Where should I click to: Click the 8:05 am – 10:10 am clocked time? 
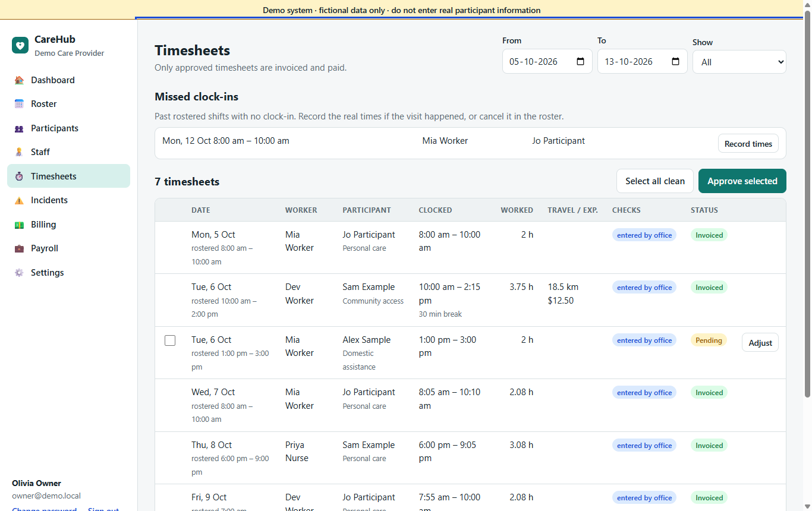click(x=449, y=399)
